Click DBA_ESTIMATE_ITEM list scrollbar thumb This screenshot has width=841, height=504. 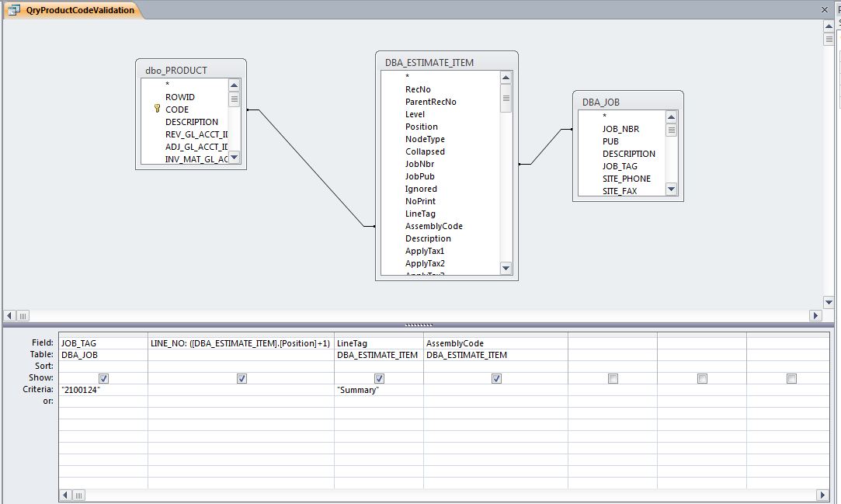tap(506, 98)
